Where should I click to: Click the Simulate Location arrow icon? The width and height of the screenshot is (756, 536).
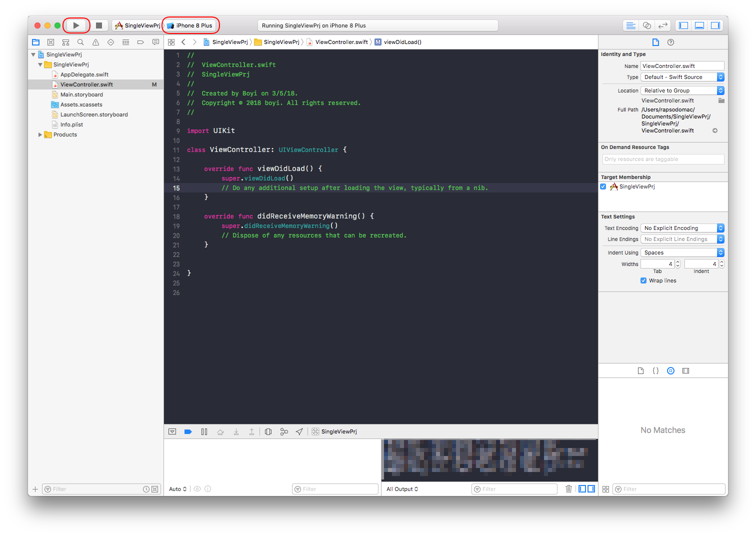[x=299, y=431]
